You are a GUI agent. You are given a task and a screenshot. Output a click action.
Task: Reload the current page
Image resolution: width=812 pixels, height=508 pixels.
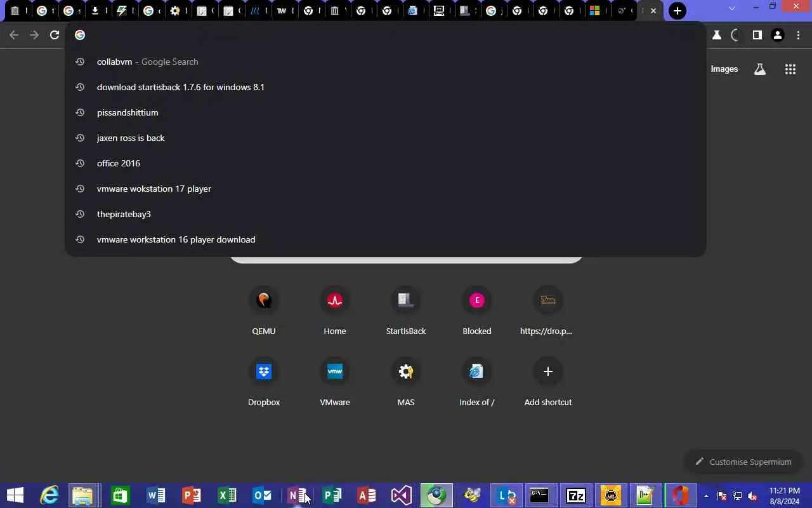pos(55,35)
